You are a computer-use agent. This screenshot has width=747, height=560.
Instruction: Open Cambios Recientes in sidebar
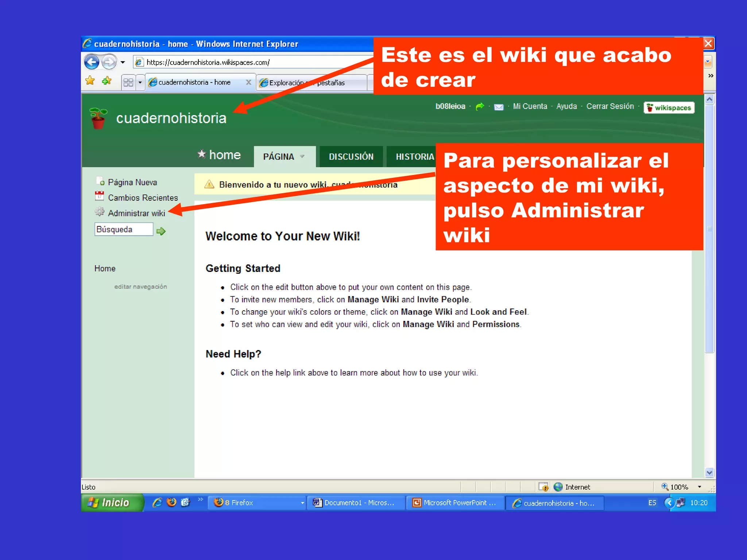click(x=143, y=198)
